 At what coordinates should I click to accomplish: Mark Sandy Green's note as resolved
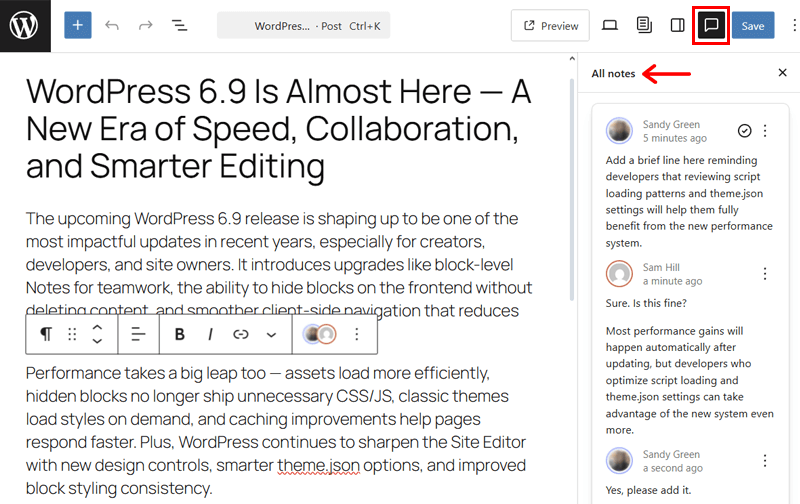(744, 131)
